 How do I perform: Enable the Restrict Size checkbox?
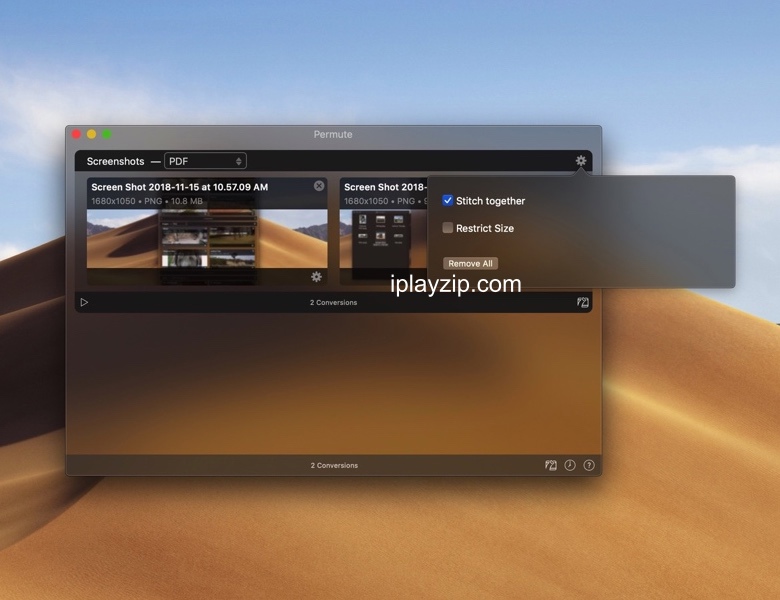pos(448,228)
